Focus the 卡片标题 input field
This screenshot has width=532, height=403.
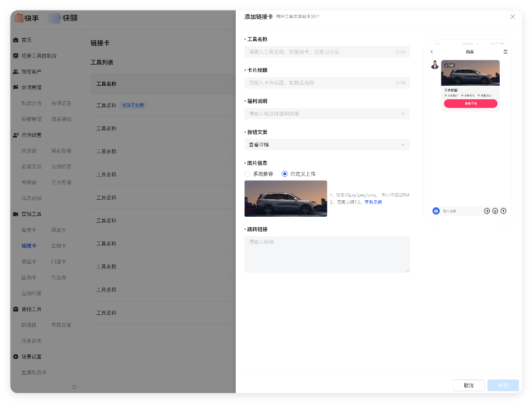tap(320, 83)
